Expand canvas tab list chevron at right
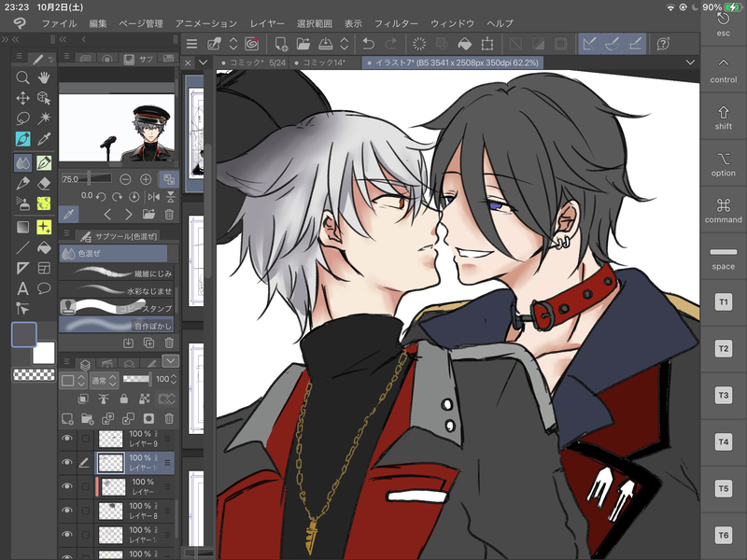 [x=690, y=63]
